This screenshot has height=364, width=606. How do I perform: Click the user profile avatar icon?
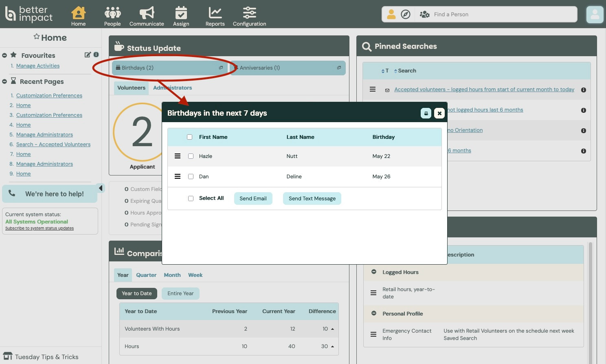595,15
